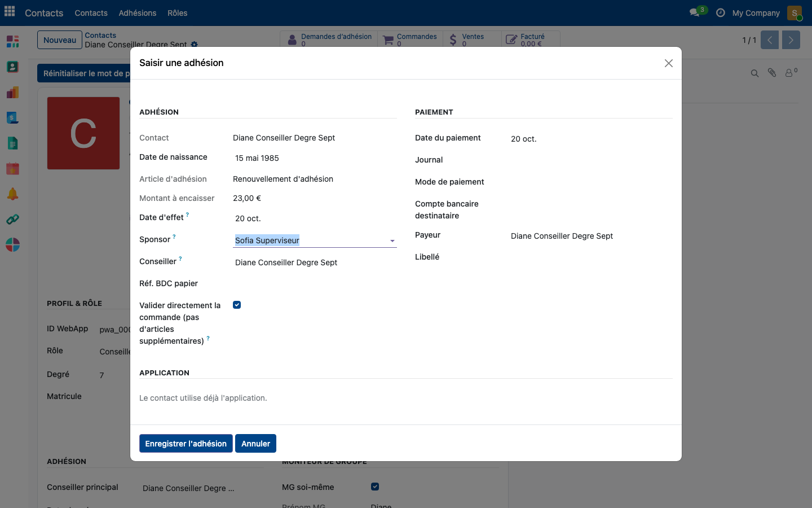The height and width of the screenshot is (508, 812).
Task: Open the Date d'effet date picker
Action: [x=315, y=218]
